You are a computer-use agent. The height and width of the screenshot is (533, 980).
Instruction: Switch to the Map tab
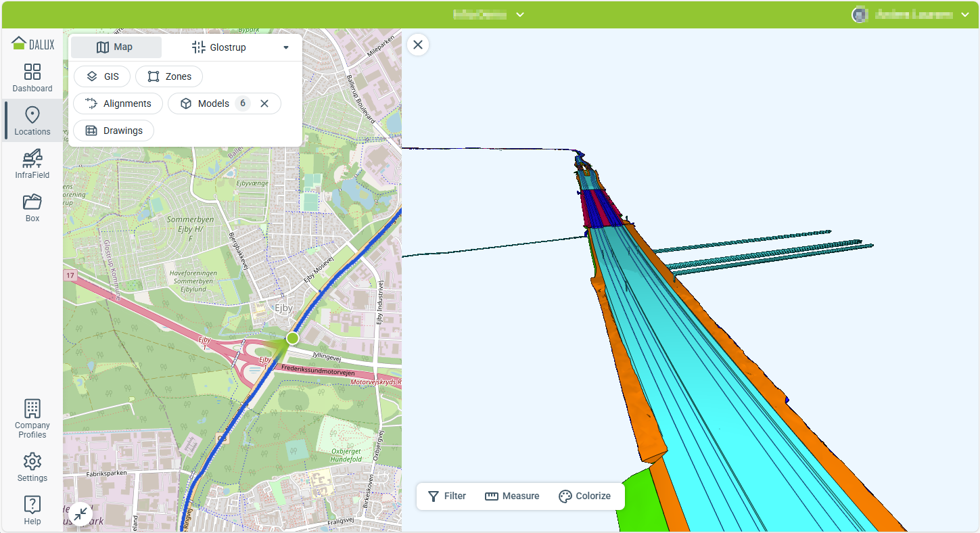(x=116, y=47)
